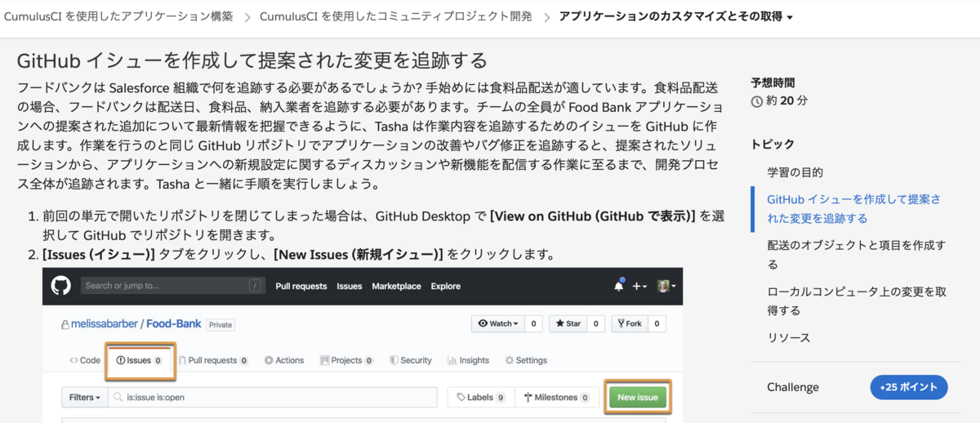Open the user avatar menu

667,287
